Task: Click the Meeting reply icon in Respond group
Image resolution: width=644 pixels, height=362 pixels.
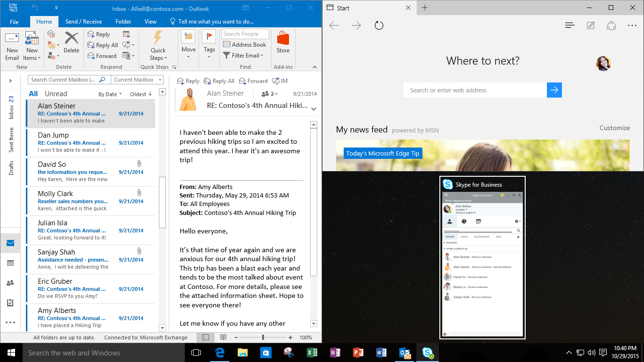Action: click(126, 34)
